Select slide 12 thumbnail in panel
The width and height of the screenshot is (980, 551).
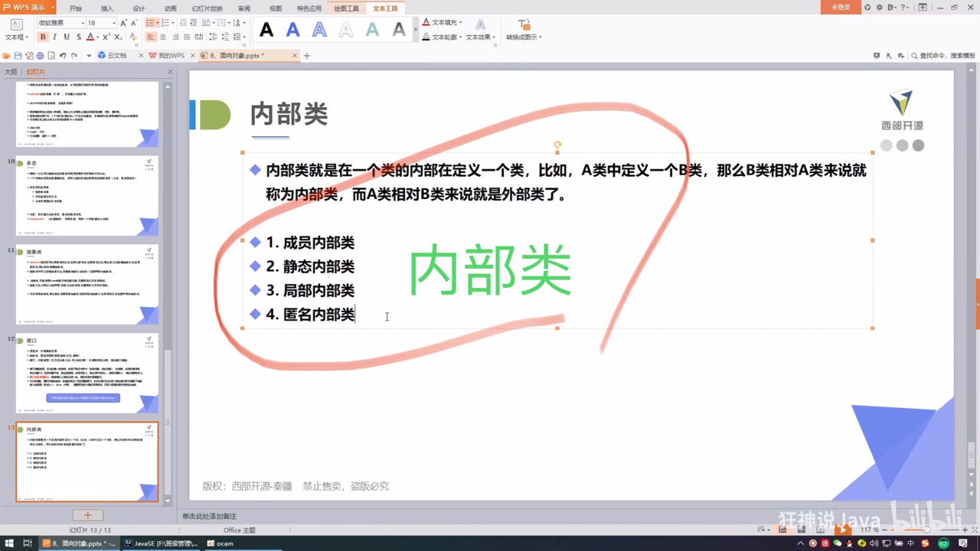click(87, 373)
